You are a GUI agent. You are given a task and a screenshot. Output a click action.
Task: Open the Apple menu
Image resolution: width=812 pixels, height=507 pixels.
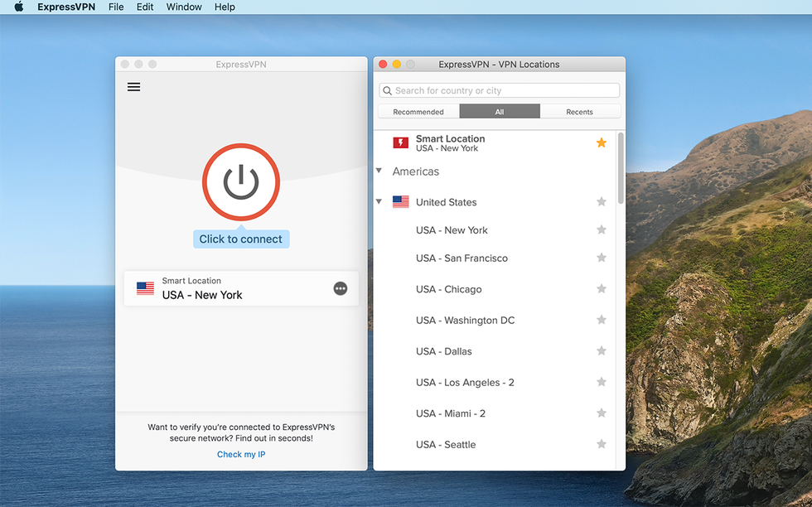(x=17, y=7)
